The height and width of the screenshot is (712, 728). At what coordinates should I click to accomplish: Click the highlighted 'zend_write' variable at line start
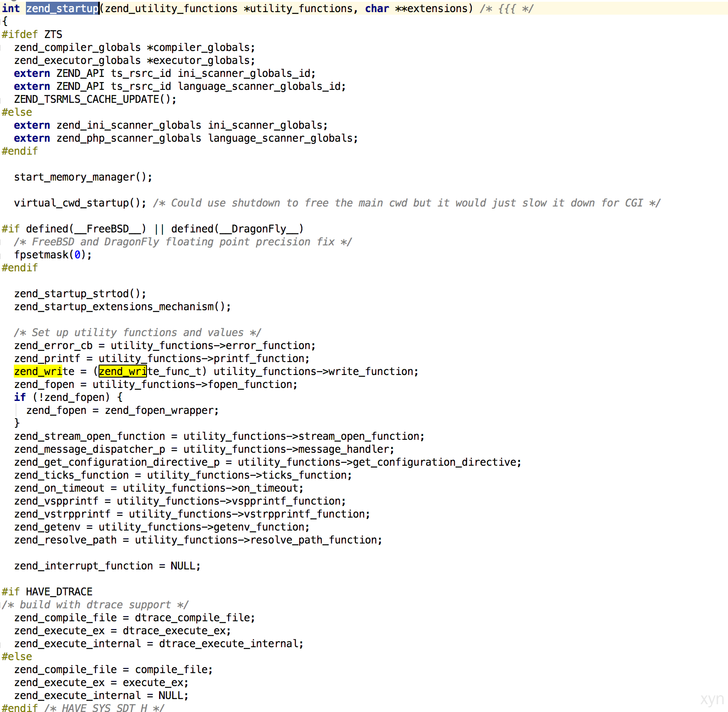[x=44, y=372]
